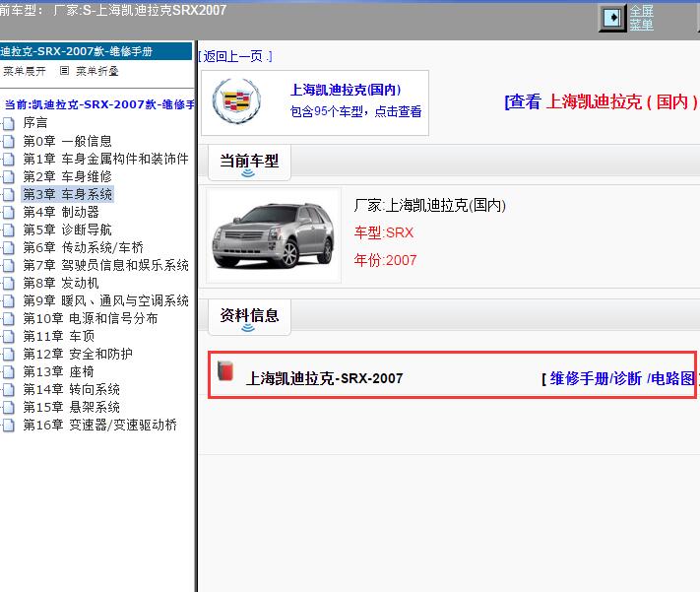The width and height of the screenshot is (700, 592).
Task: Click the 年份:2007 text
Action: point(385,260)
